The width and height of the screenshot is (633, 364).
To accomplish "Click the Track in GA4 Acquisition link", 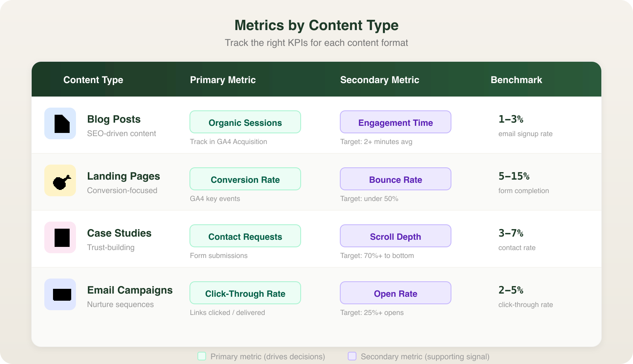I will point(229,141).
